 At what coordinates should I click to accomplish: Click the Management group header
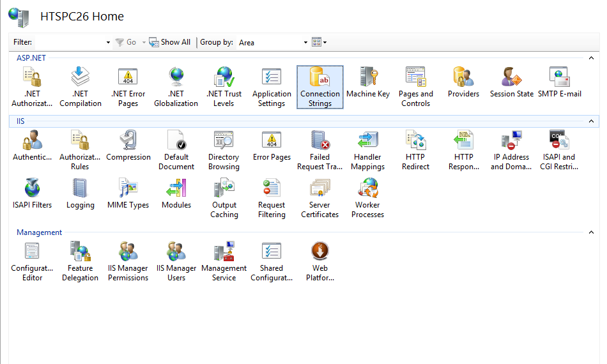[39, 232]
